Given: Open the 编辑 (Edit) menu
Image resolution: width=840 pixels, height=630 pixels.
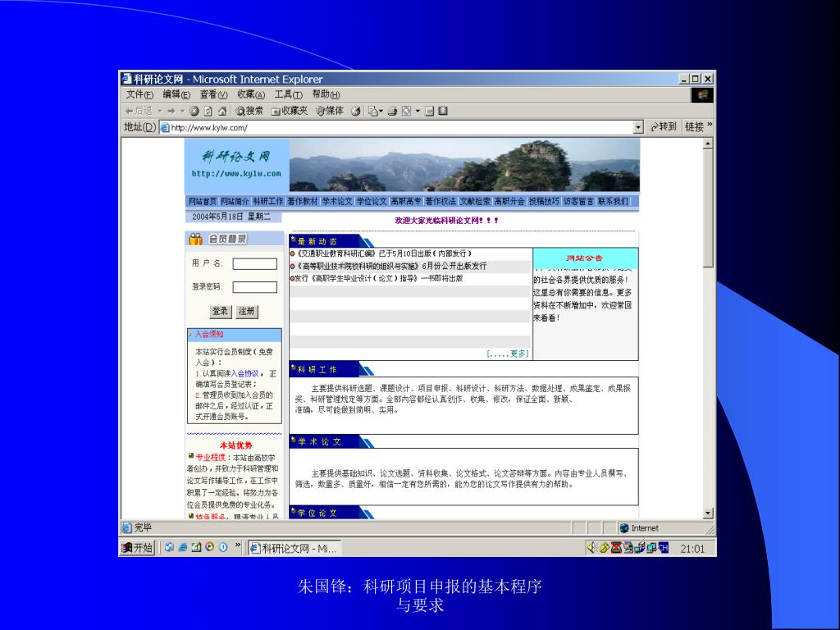Looking at the screenshot, I should [x=176, y=94].
